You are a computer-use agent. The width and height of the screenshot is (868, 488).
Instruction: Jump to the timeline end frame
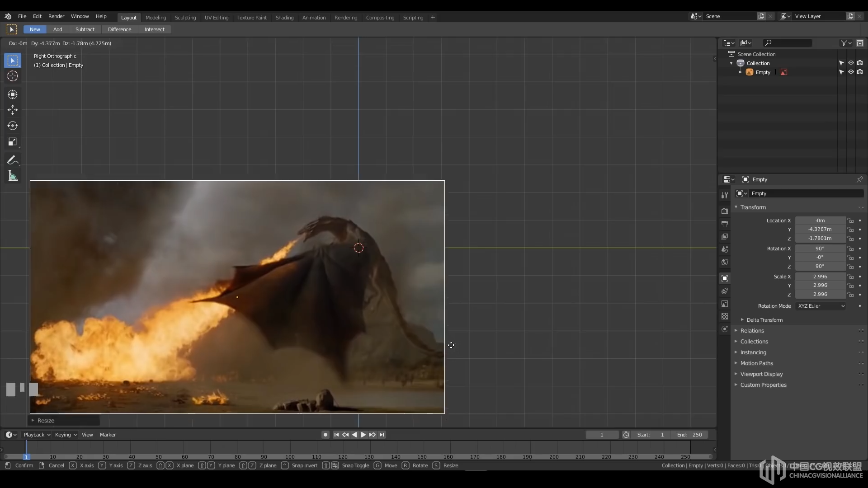[382, 435]
